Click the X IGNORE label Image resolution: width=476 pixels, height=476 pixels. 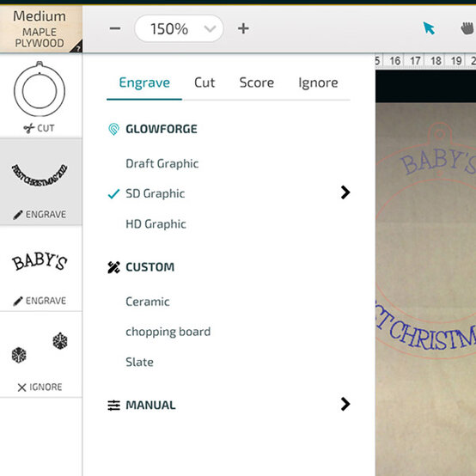40,387
